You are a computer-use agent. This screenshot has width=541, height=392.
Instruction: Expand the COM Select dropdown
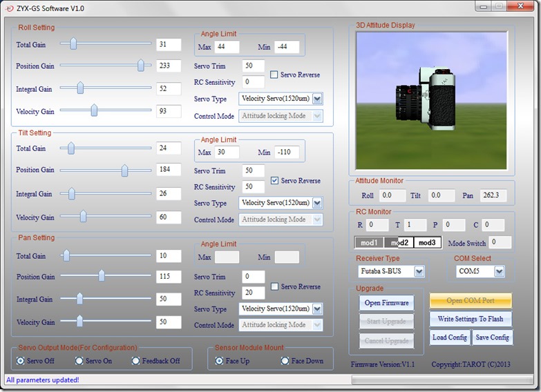click(499, 271)
